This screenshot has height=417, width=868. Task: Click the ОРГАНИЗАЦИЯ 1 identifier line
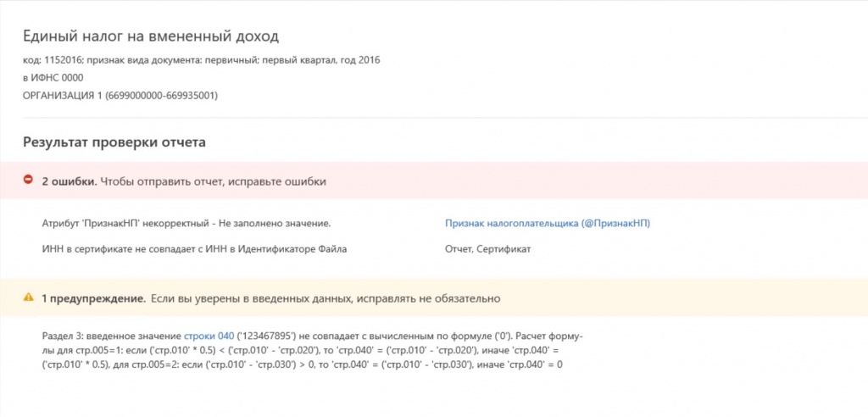pos(120,96)
